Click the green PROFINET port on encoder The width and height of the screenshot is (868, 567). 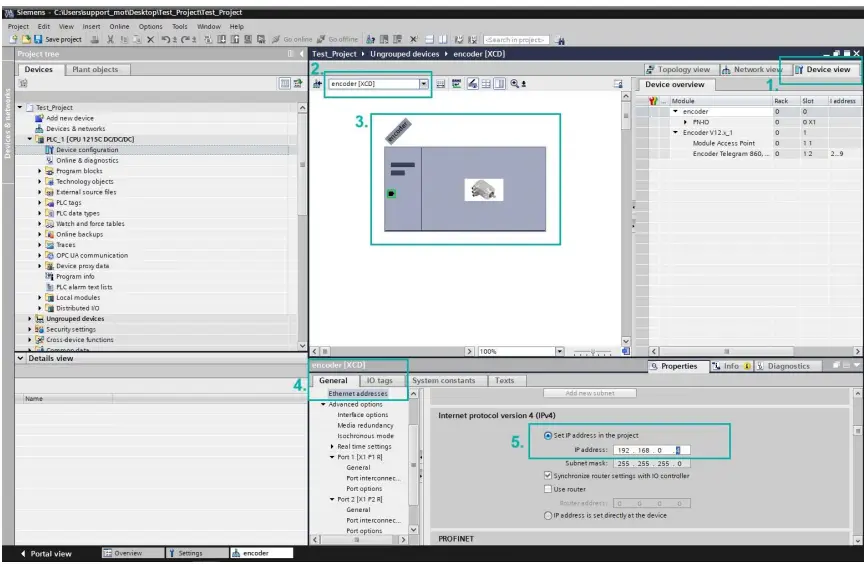(x=391, y=194)
